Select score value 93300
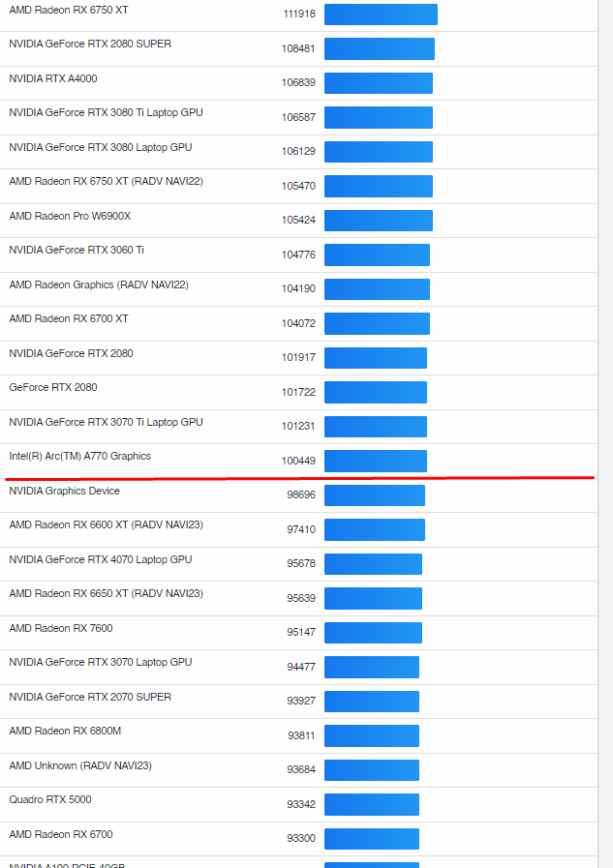The image size is (613, 868). 301,838
